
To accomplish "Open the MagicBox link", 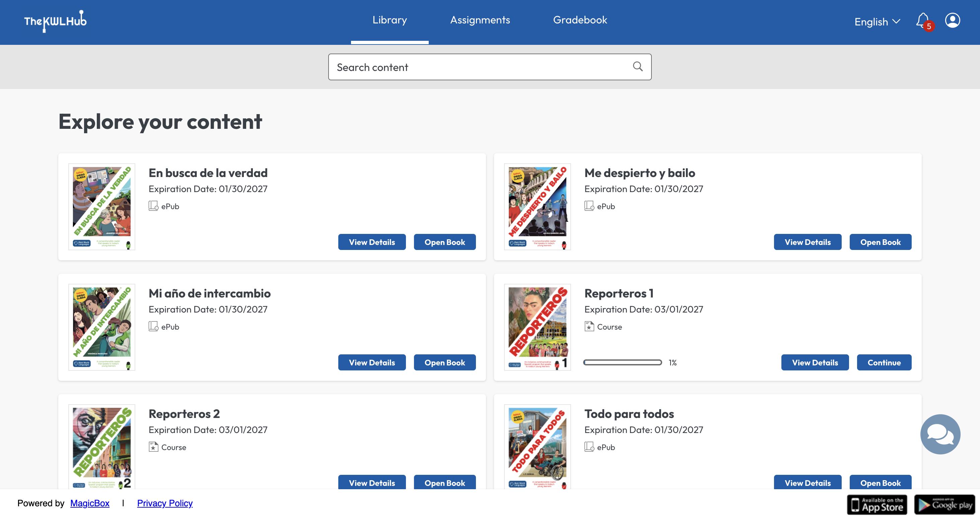I will pyautogui.click(x=90, y=503).
